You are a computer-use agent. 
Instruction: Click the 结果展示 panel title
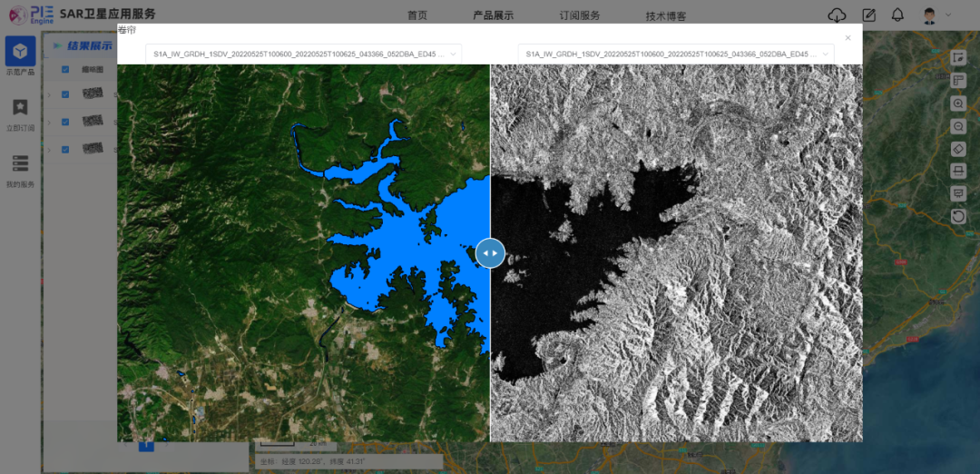pos(90,45)
